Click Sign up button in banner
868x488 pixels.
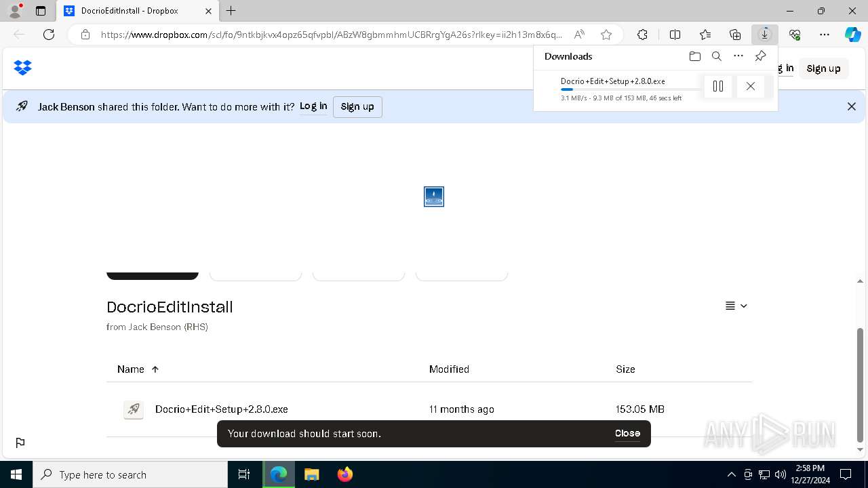357,106
